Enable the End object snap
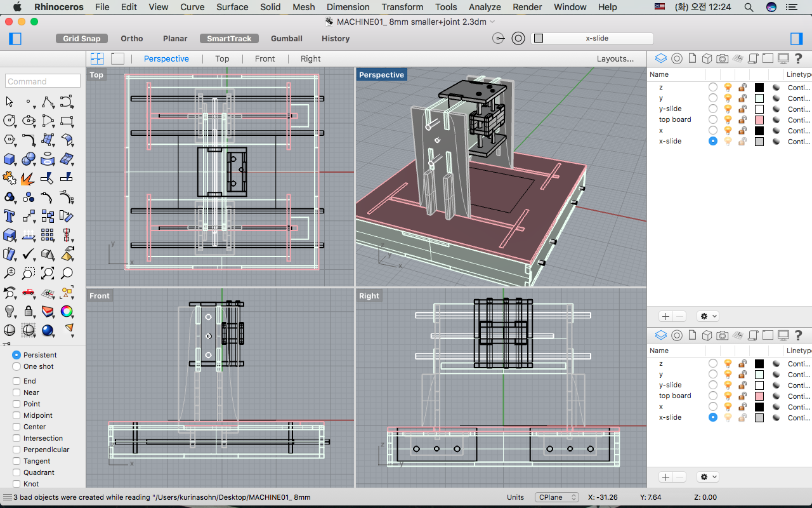 16,381
